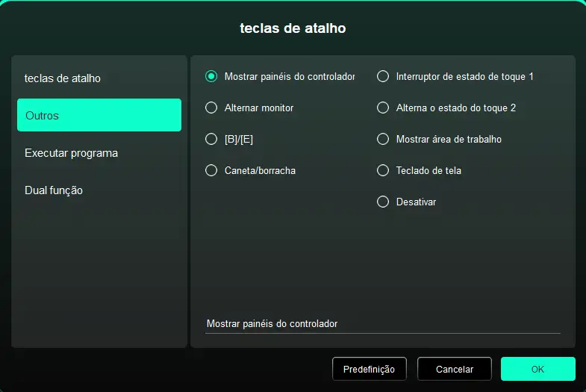
Task: Click the 'Alternar monitor' label text
Action: [259, 108]
